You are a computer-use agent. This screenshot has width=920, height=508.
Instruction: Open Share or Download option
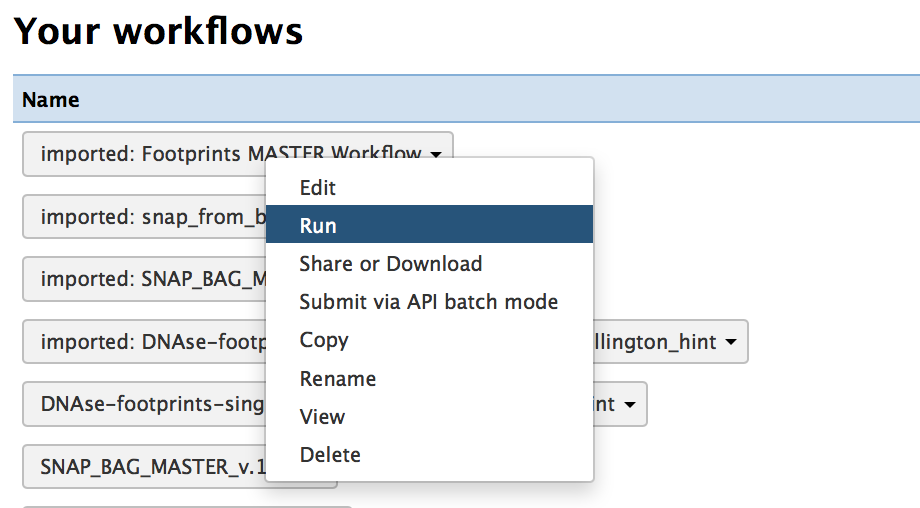point(429,263)
